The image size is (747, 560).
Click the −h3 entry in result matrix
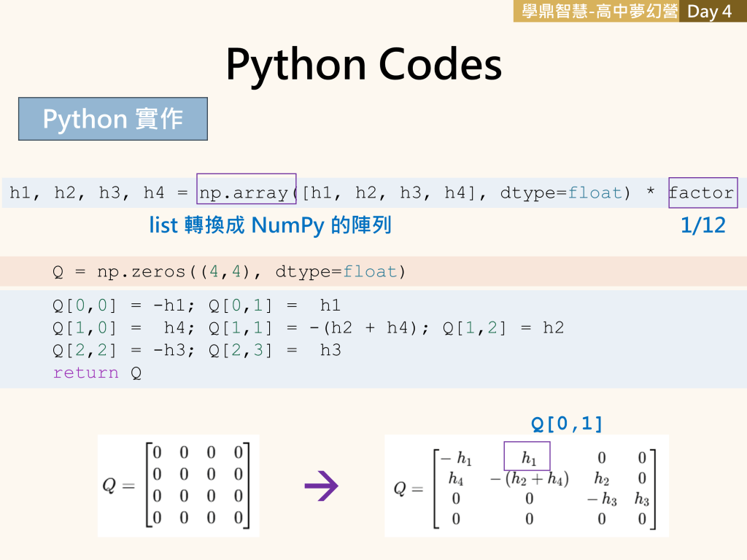pos(602,499)
